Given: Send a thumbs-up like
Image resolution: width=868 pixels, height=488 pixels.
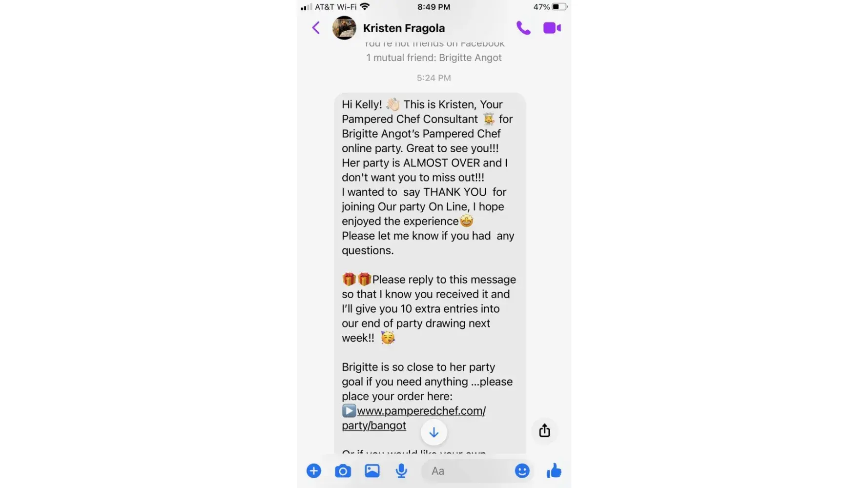Looking at the screenshot, I should click(x=554, y=470).
